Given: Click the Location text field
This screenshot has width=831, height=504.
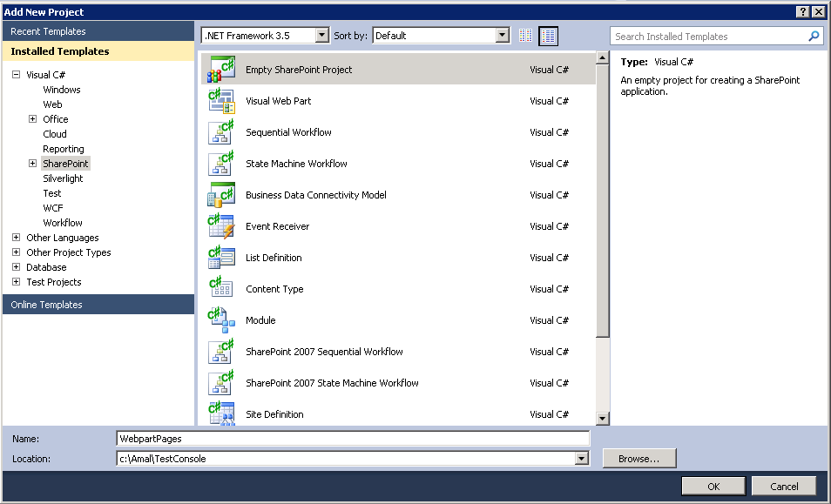Looking at the screenshot, I should (x=346, y=459).
